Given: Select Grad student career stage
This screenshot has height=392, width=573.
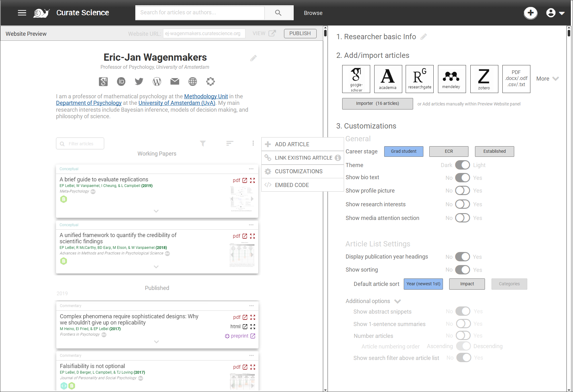Looking at the screenshot, I should point(403,151).
